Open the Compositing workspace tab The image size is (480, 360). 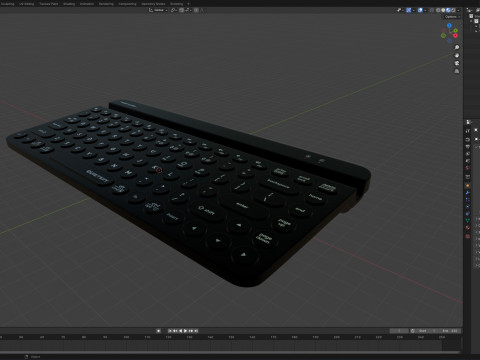click(x=127, y=4)
